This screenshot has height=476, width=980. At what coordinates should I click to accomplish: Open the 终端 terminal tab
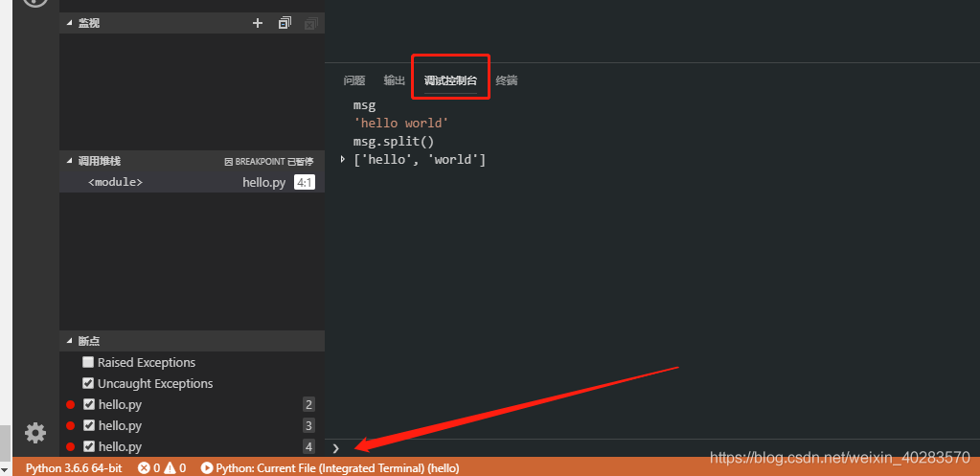506,80
